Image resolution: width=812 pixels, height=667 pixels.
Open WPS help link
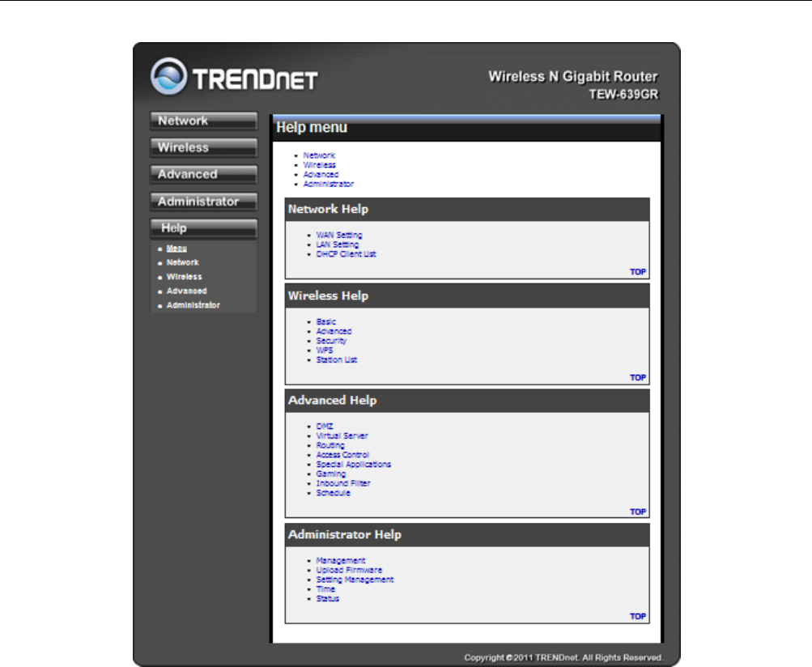point(325,350)
